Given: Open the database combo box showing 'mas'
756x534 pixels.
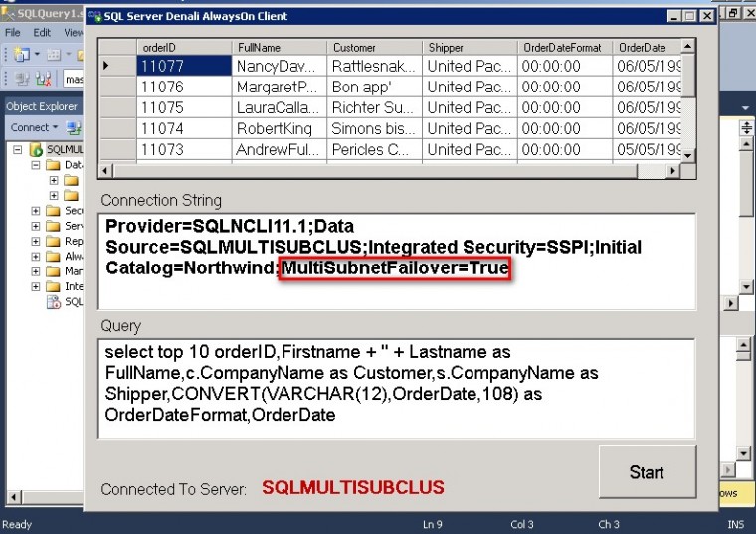Looking at the screenshot, I should 74,79.
